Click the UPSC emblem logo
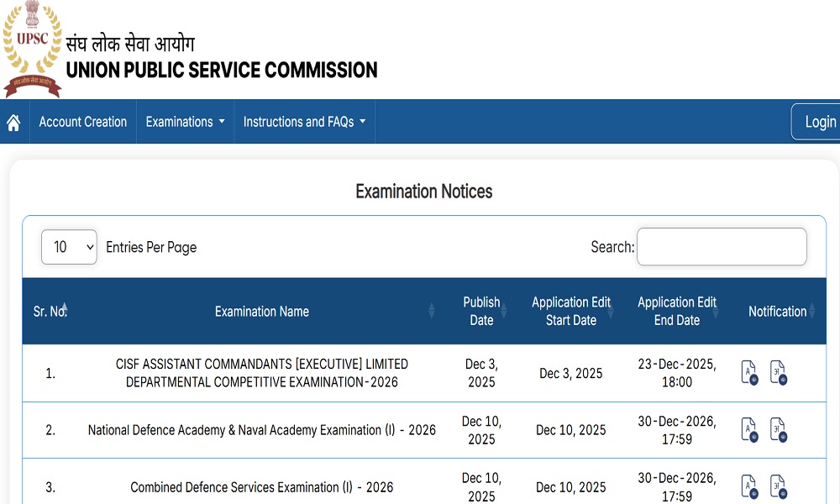Viewport: 840px width, 504px height. coord(32,46)
